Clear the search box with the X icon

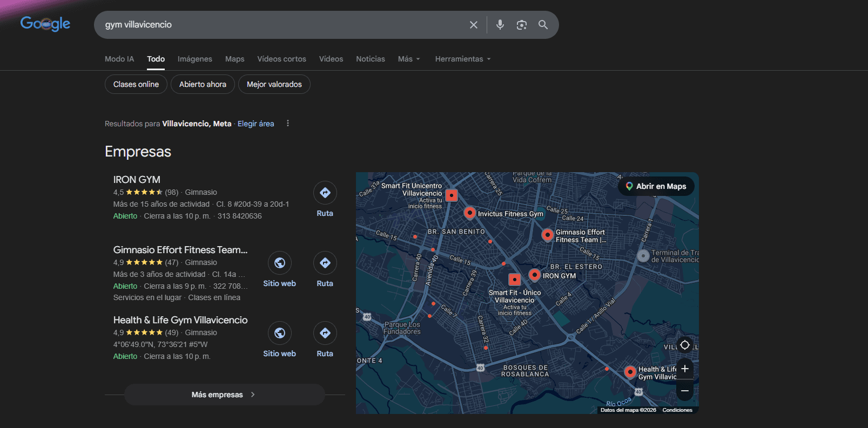(474, 25)
